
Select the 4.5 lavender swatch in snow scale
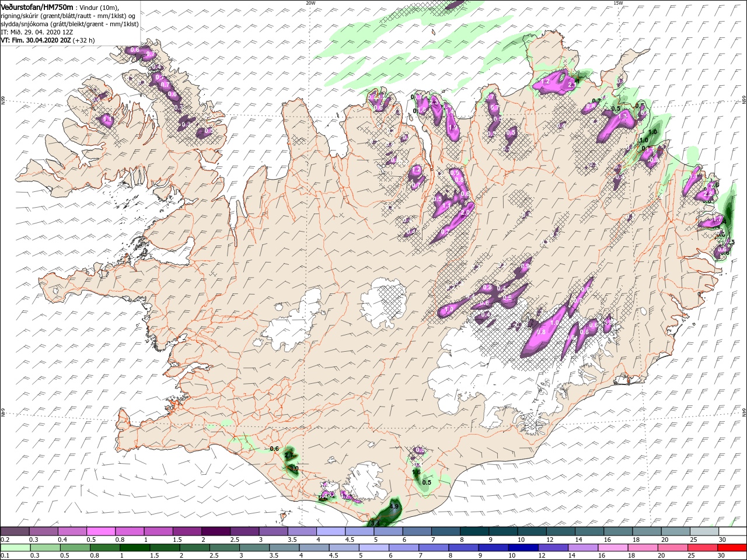(359, 531)
